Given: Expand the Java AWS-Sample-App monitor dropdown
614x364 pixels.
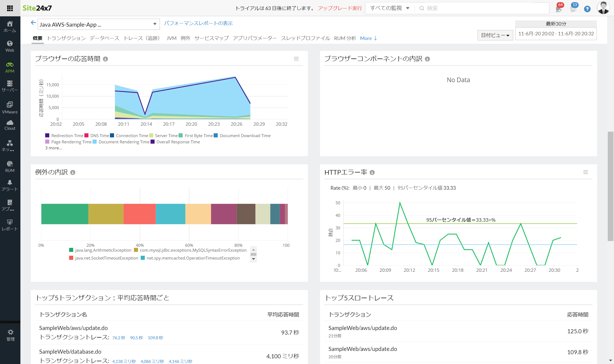Looking at the screenshot, I should [x=155, y=24].
